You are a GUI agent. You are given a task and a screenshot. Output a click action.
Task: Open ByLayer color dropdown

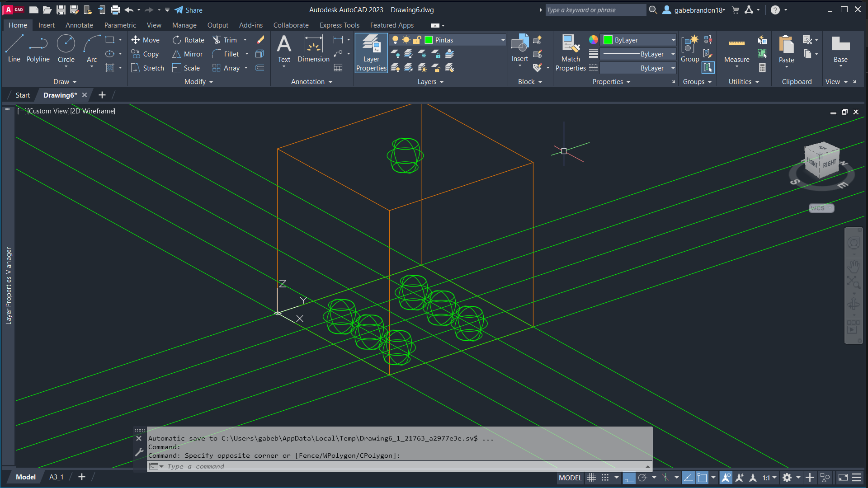673,40
